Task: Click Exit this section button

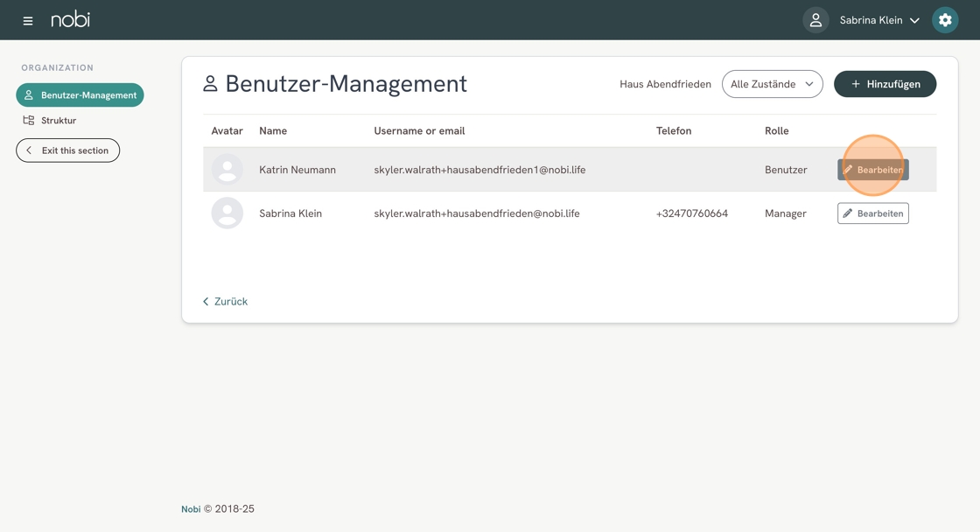Action: [x=67, y=150]
